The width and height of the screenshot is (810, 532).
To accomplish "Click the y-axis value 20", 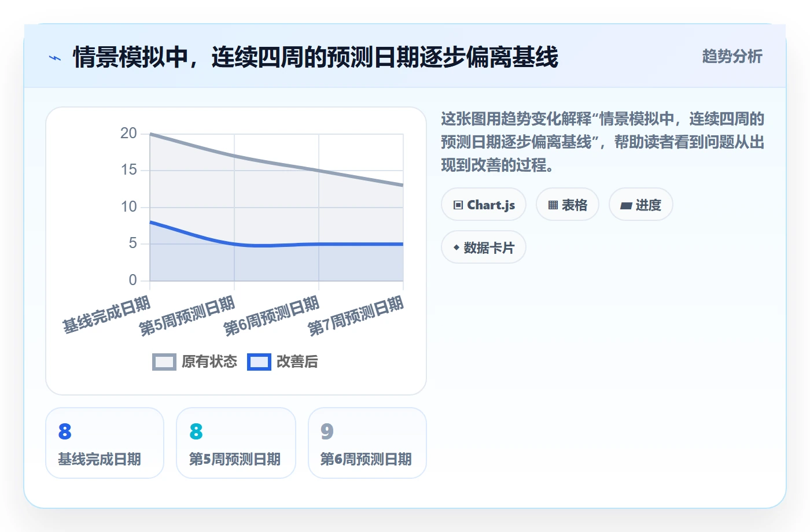I will [128, 134].
